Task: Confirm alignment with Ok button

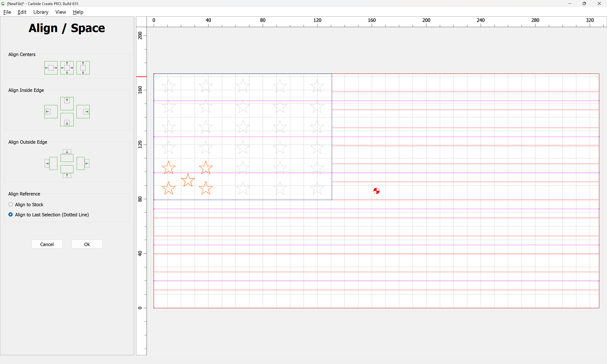Action: coord(87,244)
